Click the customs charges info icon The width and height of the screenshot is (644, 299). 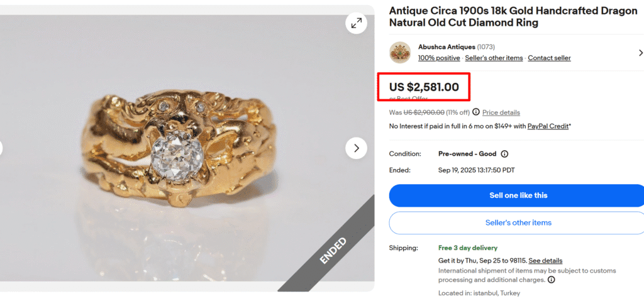click(552, 280)
